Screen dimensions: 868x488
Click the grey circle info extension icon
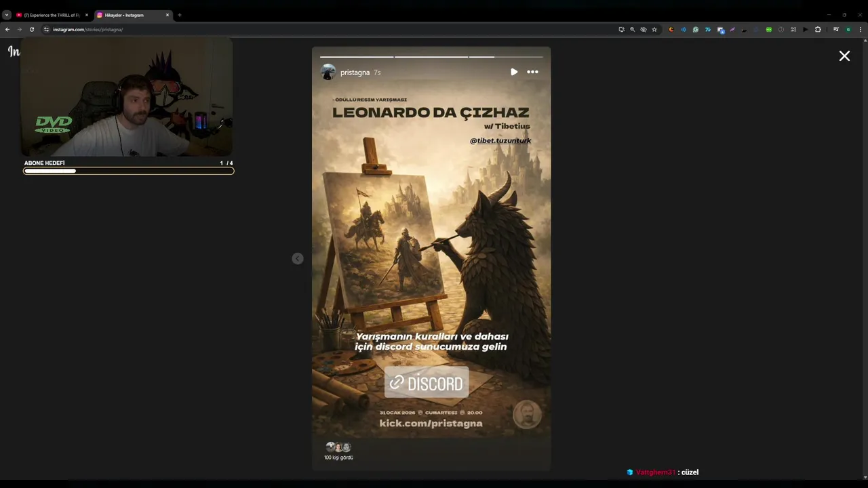click(781, 30)
